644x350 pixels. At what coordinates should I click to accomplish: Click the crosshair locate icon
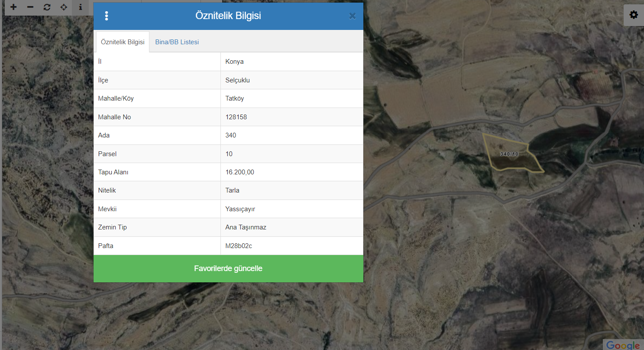pyautogui.click(x=64, y=7)
